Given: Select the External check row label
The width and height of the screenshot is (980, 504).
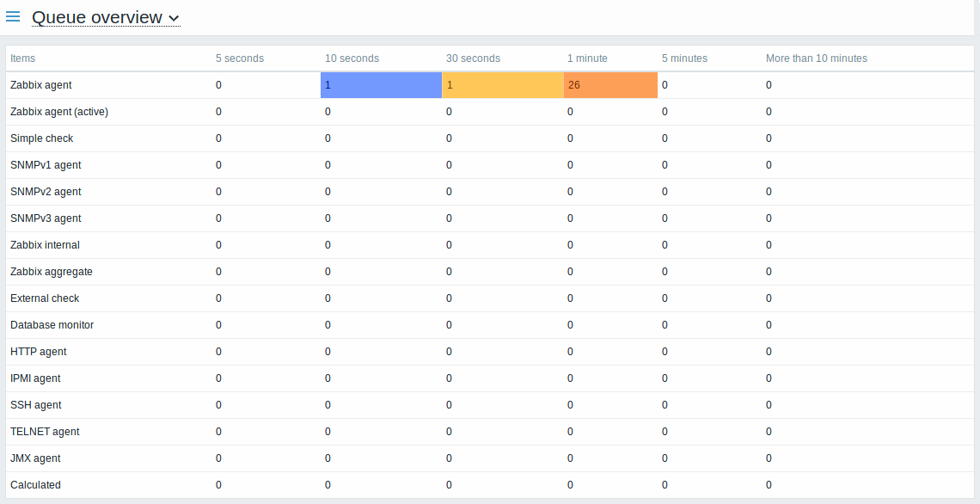Looking at the screenshot, I should point(45,298).
